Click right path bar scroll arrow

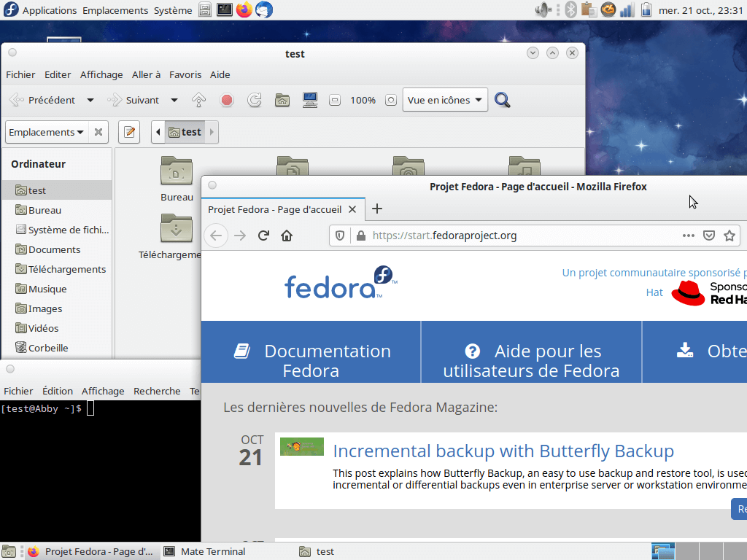click(x=212, y=132)
